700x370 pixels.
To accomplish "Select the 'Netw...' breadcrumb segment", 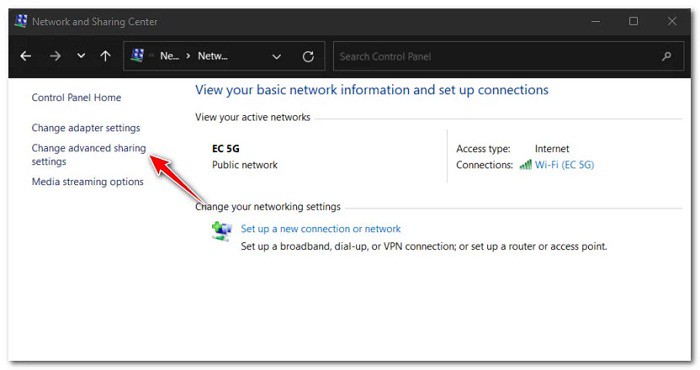I will click(x=212, y=56).
